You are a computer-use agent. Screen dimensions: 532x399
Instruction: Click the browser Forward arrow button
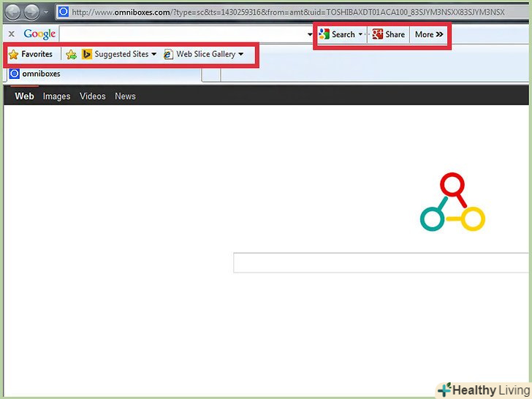click(x=31, y=12)
